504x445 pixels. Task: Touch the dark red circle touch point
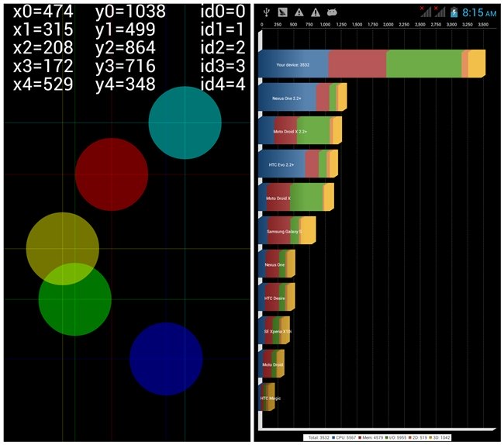112,174
